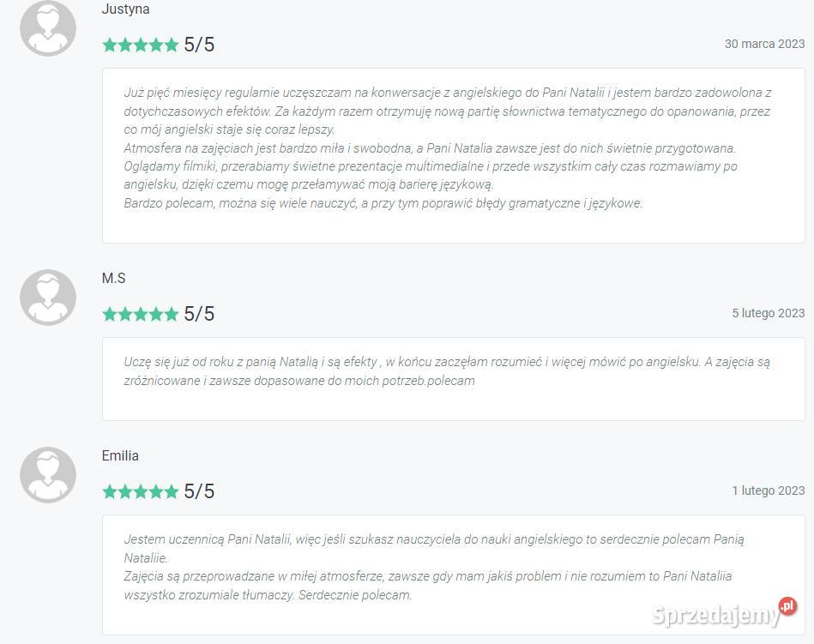This screenshot has height=644, width=814.
Task: Click the star rating on M.S's review
Action: [140, 315]
